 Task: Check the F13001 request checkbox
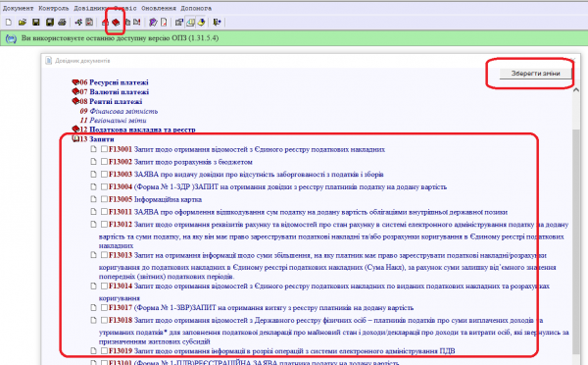point(104,149)
